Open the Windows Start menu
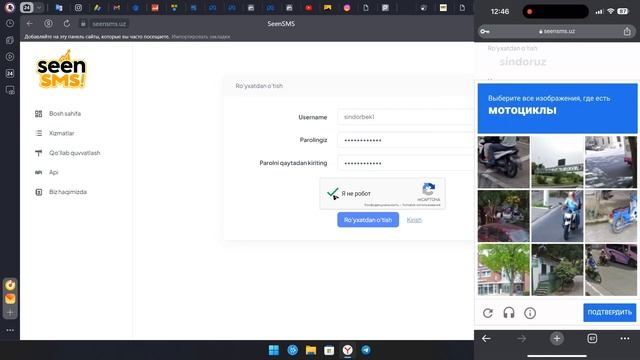 (274, 350)
